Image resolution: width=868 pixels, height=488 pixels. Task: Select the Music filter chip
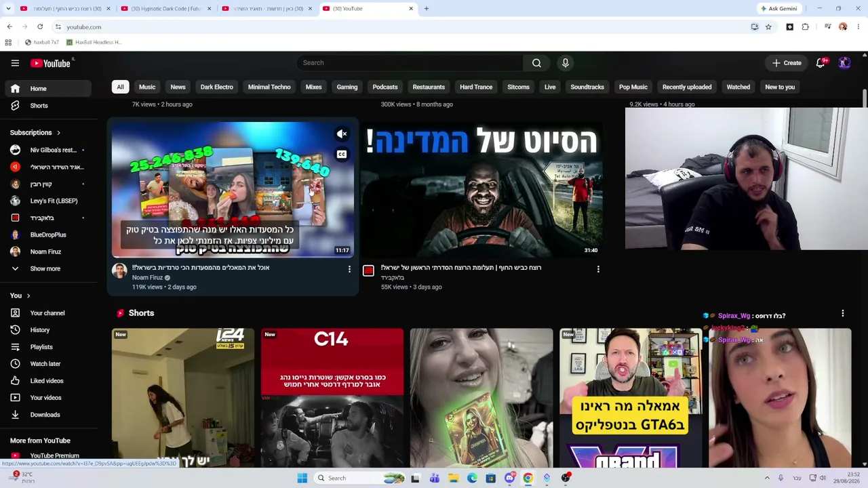[x=147, y=87]
